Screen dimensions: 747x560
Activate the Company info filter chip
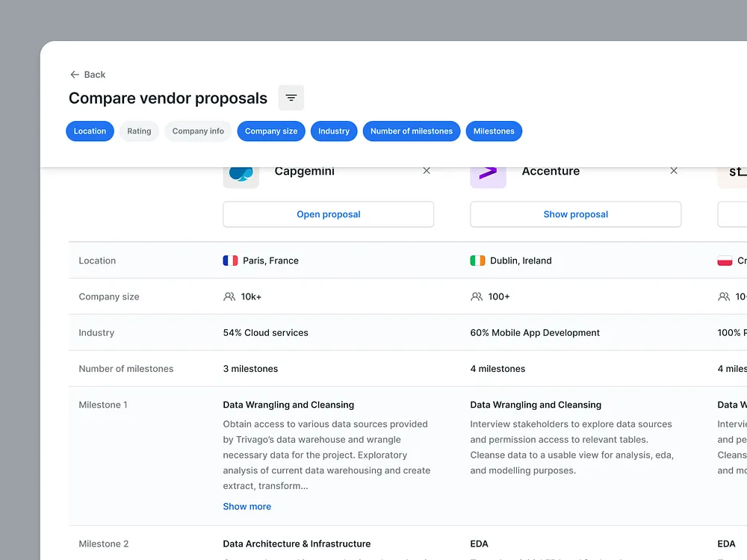198,131
